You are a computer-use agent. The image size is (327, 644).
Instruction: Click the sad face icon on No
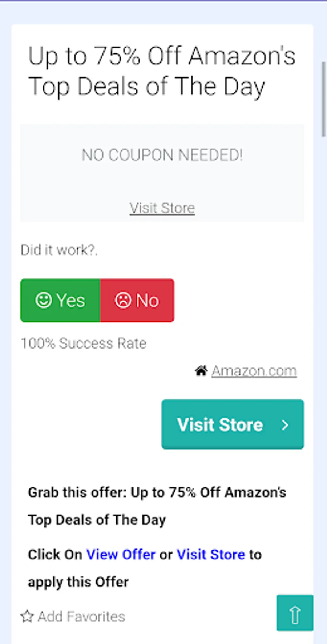point(123,300)
